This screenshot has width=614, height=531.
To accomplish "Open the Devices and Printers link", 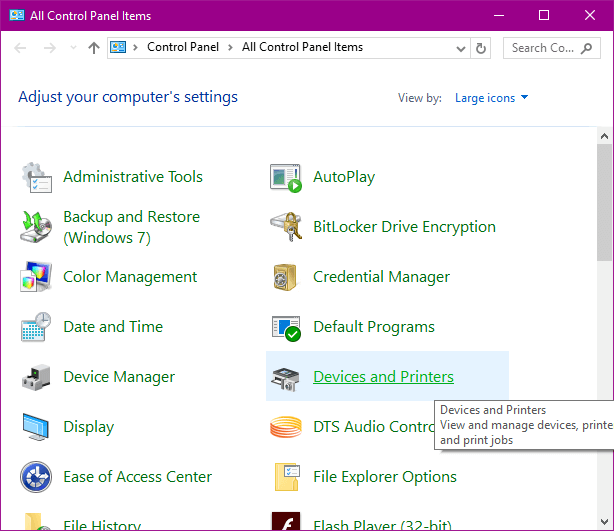I will coord(383,377).
